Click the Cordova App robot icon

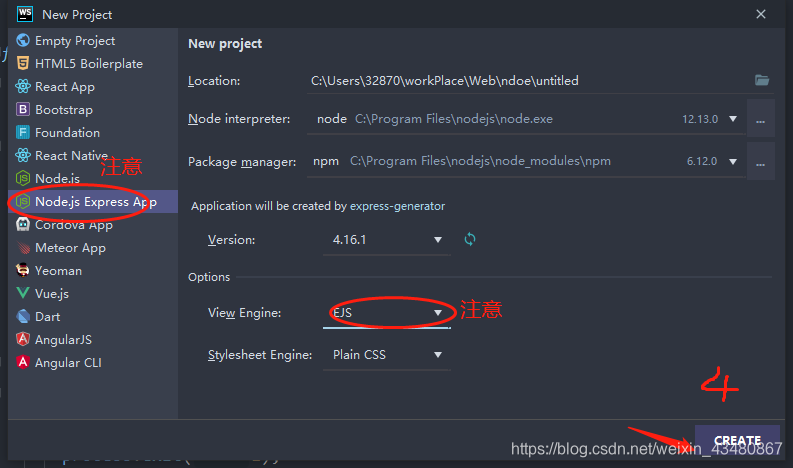click(23, 224)
